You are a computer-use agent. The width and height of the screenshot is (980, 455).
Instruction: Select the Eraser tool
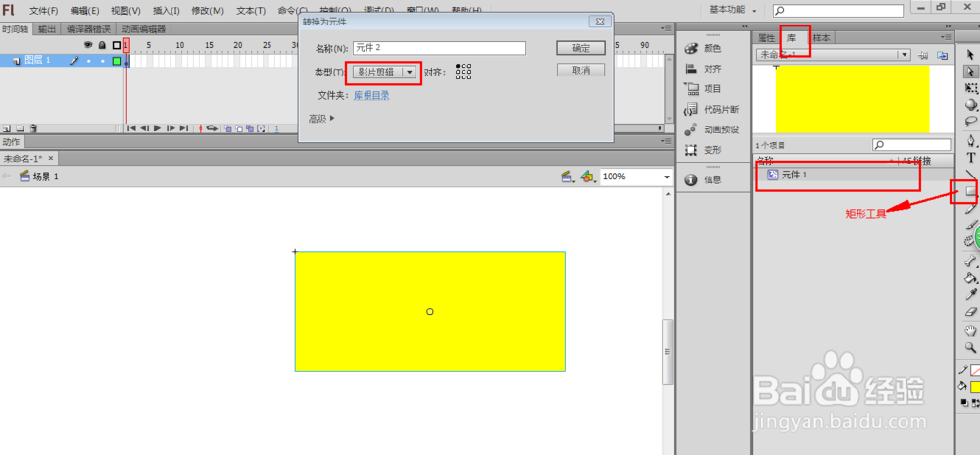(970, 311)
